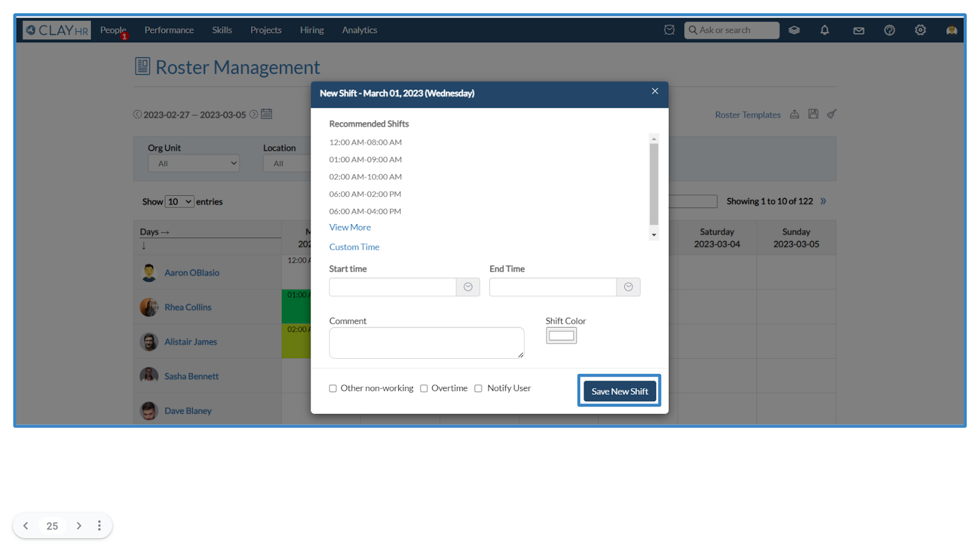Click the slide number 25 indicator

coord(52,525)
